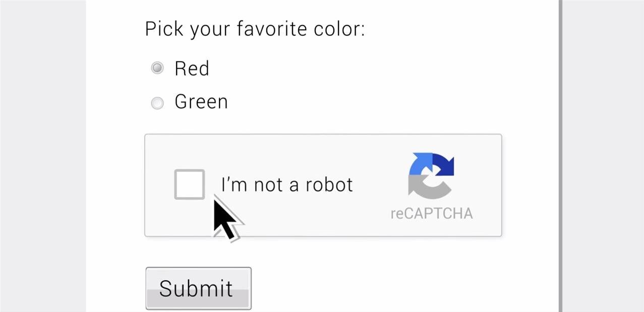Click the word "favorite" in the prompt

click(x=272, y=29)
